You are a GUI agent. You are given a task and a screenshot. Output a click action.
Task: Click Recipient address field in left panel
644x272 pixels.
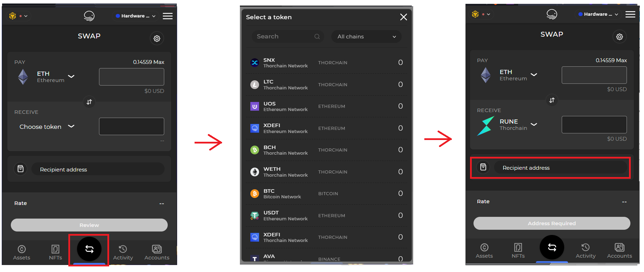click(x=98, y=169)
